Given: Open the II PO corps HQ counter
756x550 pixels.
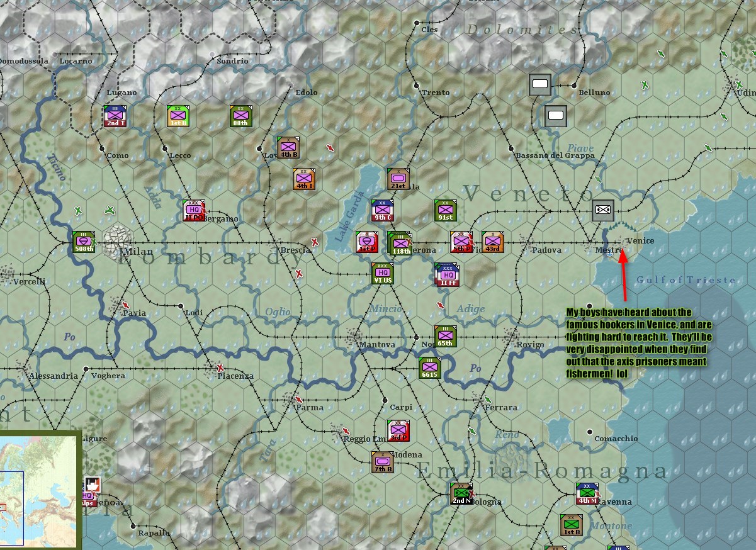Looking at the screenshot, I should coord(194,211).
